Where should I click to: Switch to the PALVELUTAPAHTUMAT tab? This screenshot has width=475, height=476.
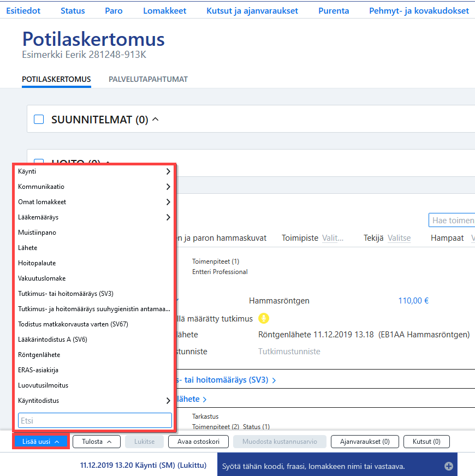point(148,79)
